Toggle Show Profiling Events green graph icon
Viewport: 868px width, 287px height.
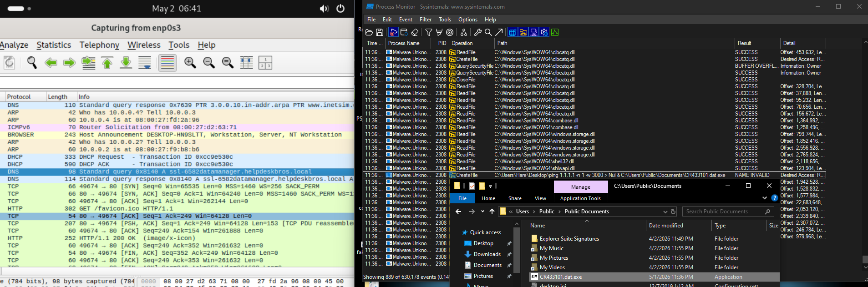tap(555, 32)
